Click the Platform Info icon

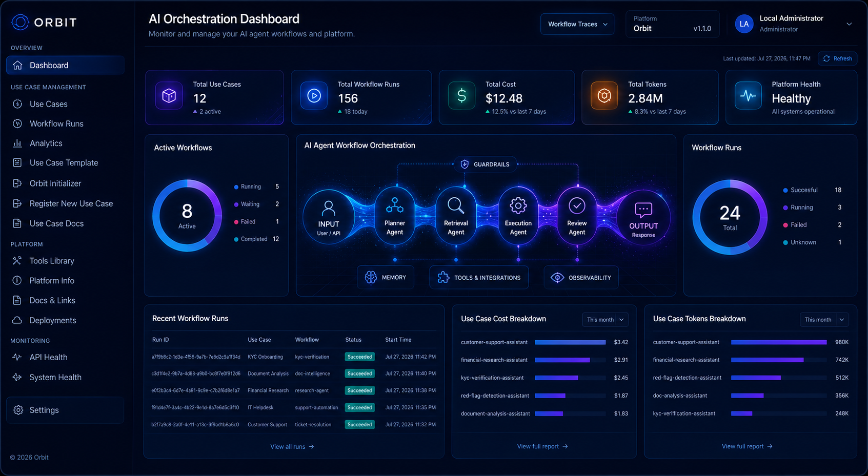pos(17,280)
